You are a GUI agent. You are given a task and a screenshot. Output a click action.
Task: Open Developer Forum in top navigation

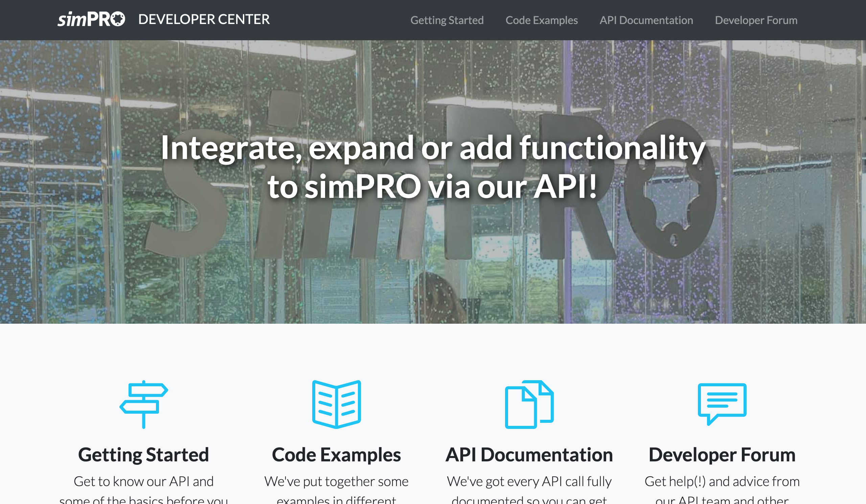(756, 20)
